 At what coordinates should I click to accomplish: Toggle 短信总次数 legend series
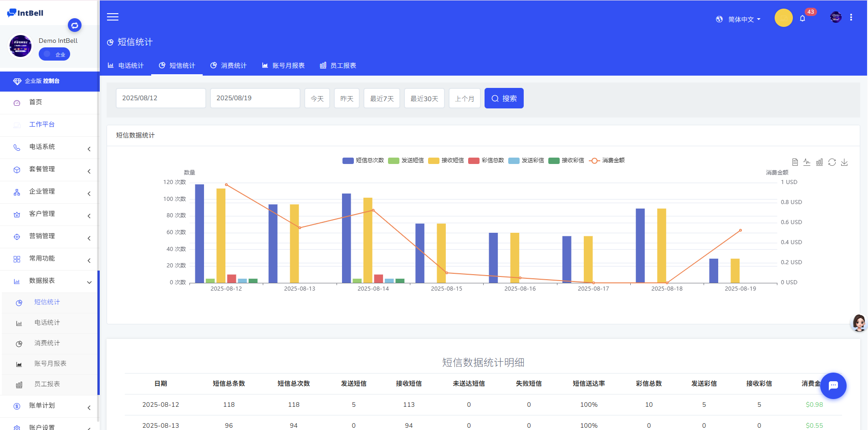click(363, 160)
